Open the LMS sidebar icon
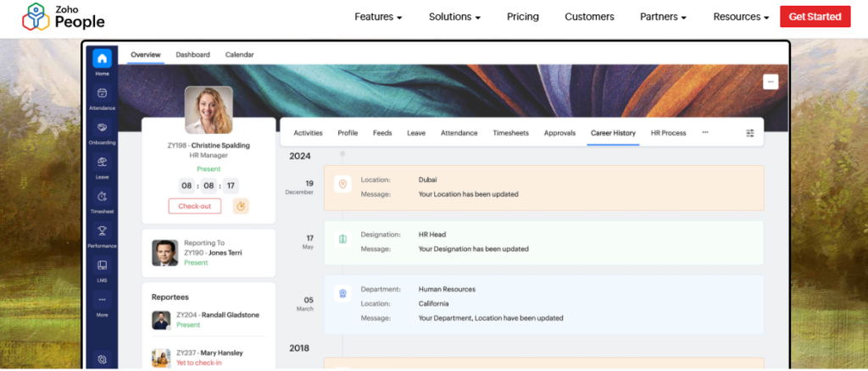 click(102, 265)
